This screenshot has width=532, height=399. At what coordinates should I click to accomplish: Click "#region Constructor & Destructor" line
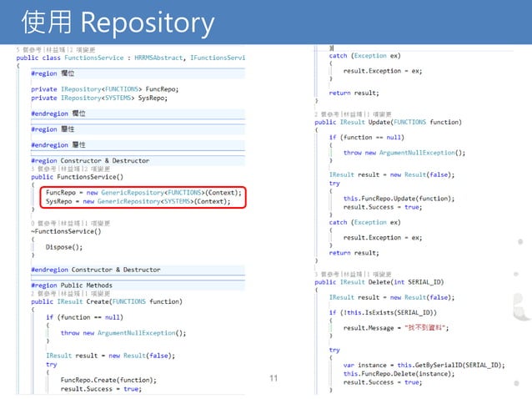point(90,160)
